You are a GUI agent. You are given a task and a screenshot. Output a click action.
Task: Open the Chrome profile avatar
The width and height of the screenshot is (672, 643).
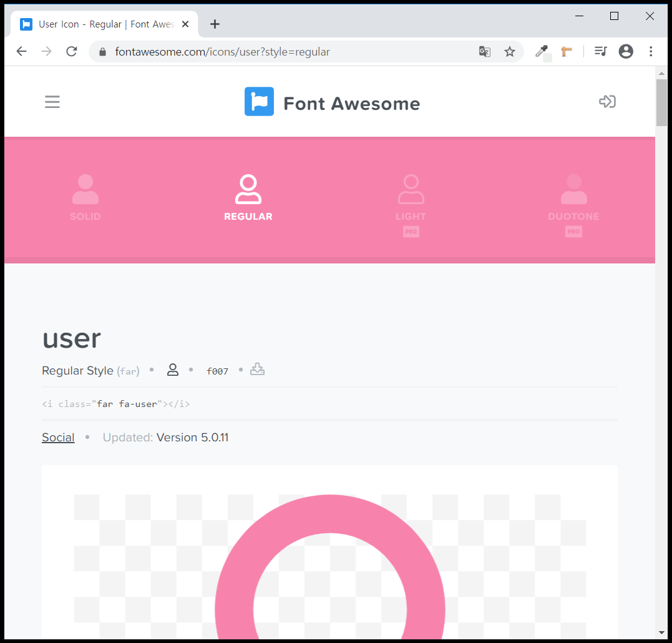[x=626, y=51]
